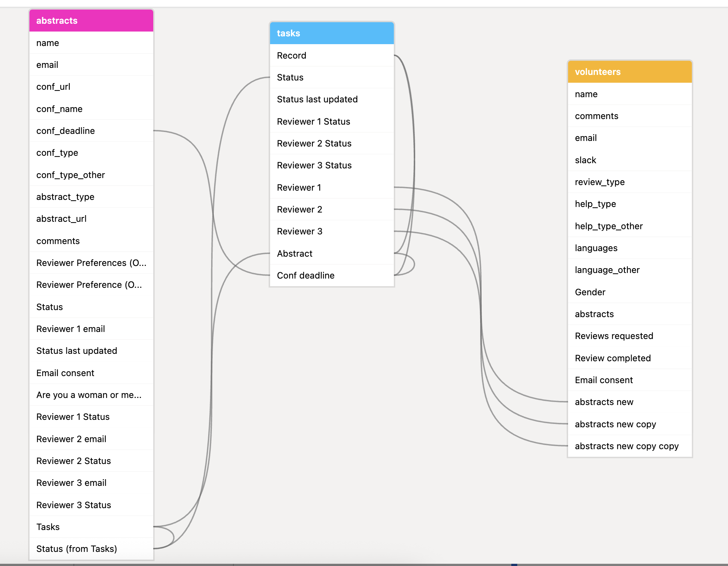
Task: Click help_type in volunteers table
Action: pyautogui.click(x=630, y=204)
